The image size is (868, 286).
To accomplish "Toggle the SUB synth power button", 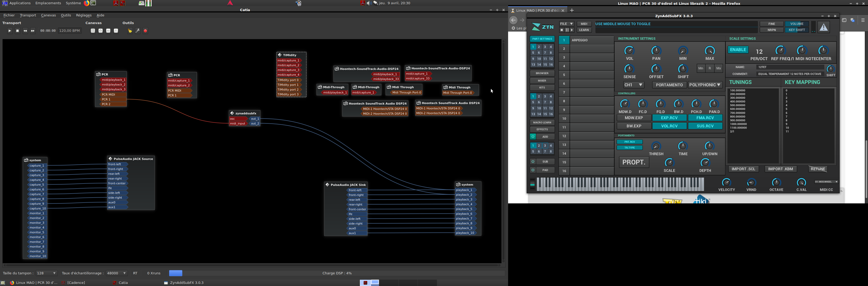I will (x=533, y=162).
